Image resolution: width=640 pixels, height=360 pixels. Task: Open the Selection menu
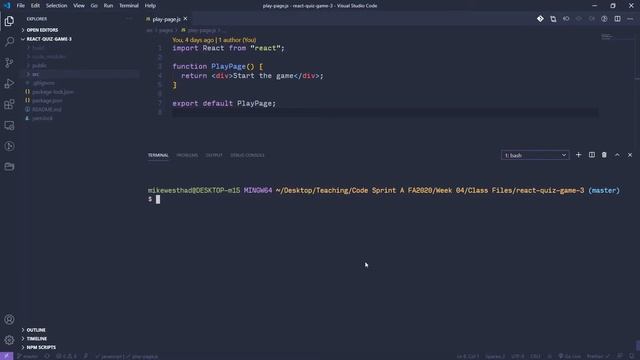point(56,6)
